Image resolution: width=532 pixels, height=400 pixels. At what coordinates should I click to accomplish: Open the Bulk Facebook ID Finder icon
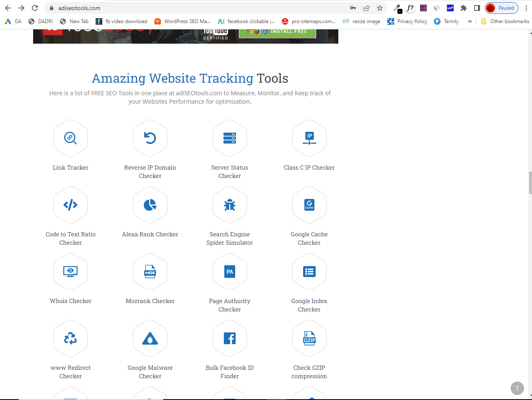point(230,338)
